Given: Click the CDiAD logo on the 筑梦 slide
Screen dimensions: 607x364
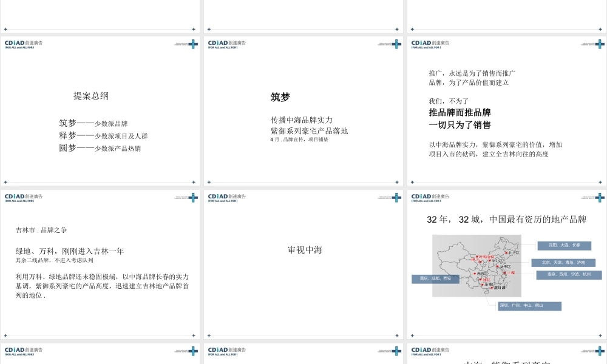Looking at the screenshot, I should tap(227, 44).
